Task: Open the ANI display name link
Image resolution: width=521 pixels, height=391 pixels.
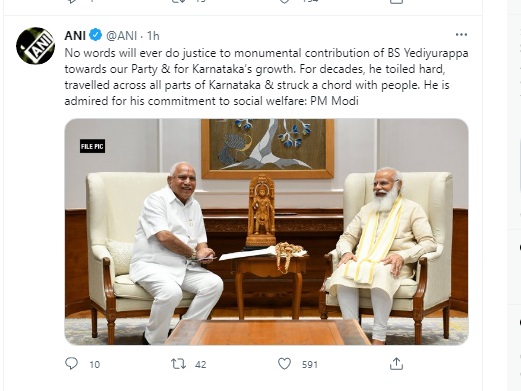Action: (75, 35)
